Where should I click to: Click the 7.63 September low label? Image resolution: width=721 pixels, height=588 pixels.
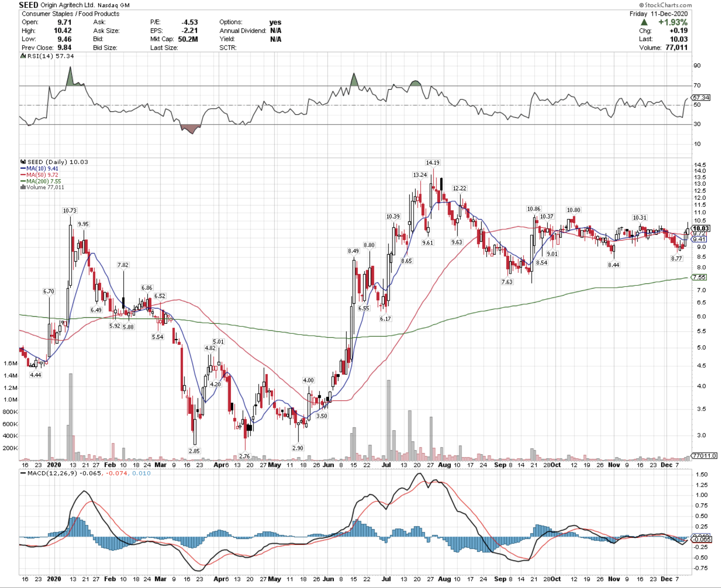(507, 282)
